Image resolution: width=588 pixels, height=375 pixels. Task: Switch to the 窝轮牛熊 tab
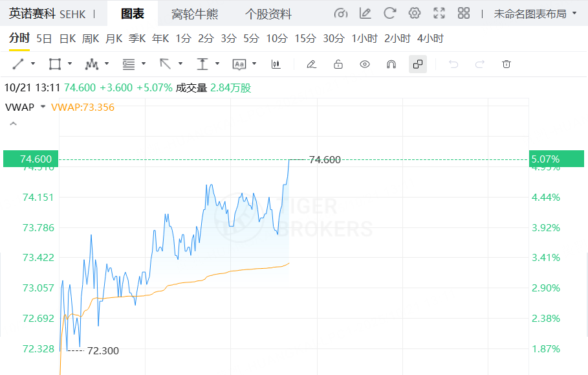[x=195, y=14]
